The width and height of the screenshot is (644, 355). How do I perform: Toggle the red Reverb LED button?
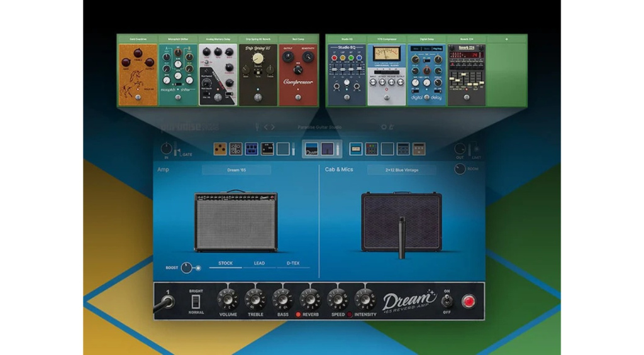[298, 315]
